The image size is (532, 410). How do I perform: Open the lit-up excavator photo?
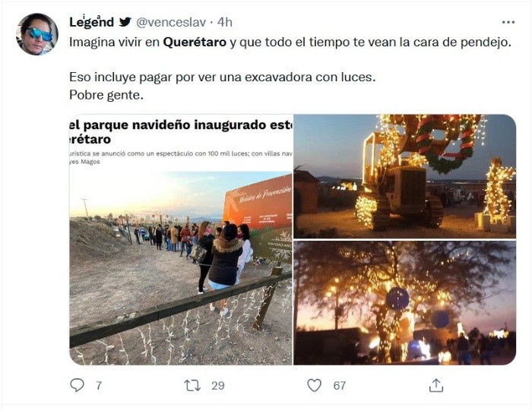coord(405,176)
